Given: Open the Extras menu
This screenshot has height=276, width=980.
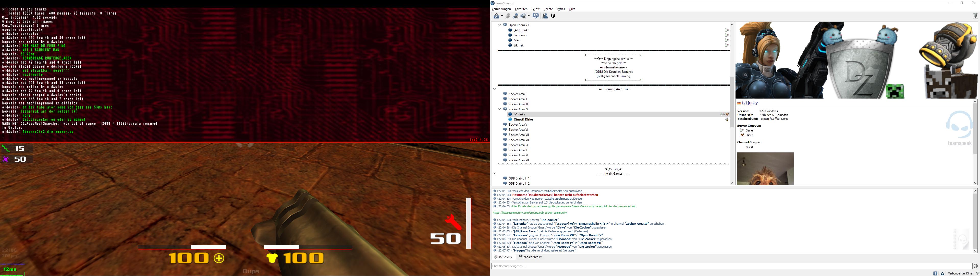Looking at the screenshot, I should (561, 9).
